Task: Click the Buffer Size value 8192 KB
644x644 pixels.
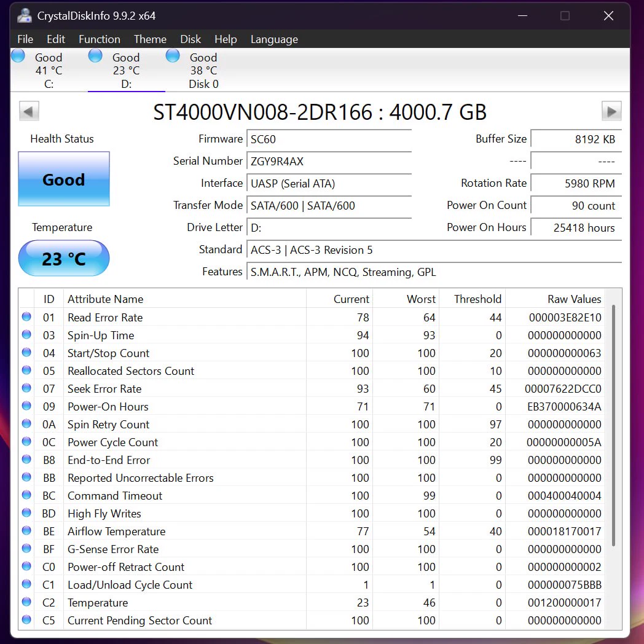Action: coord(576,139)
